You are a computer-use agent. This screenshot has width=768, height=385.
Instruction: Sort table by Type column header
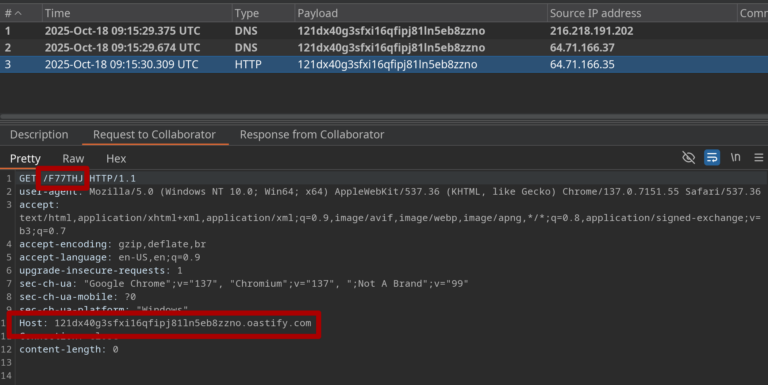263,13
